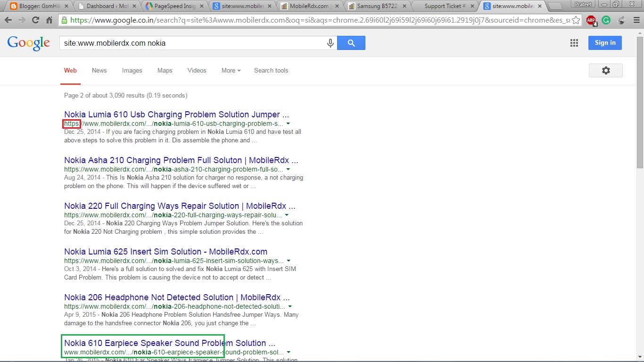
Task: Close the PageSpeed Insights tab
Action: click(202, 6)
